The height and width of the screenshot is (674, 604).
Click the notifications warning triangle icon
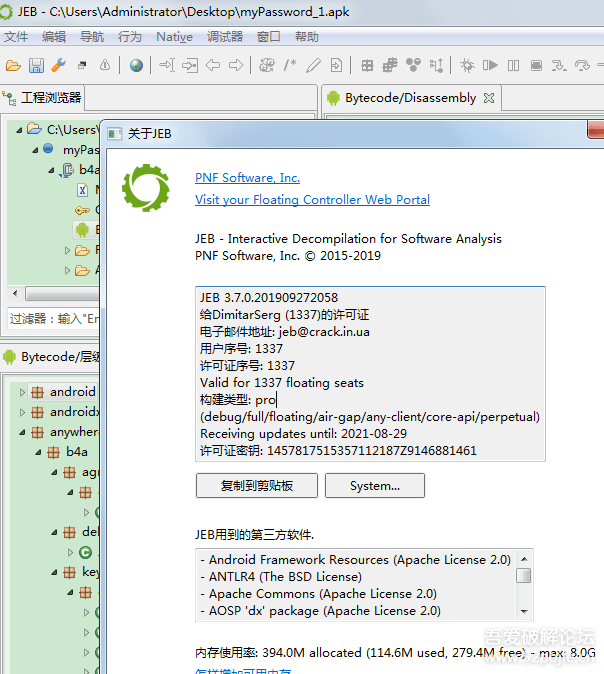coord(105,65)
